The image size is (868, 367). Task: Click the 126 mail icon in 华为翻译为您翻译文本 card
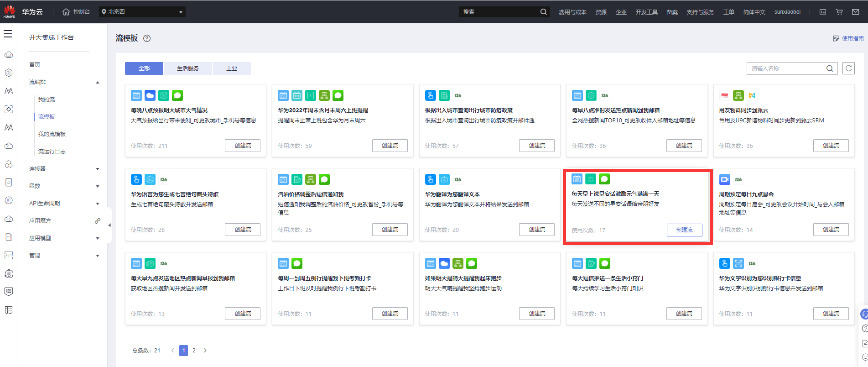click(x=458, y=179)
